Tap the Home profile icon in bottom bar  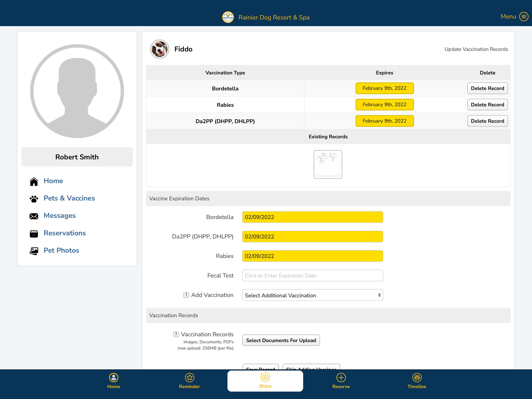[x=114, y=377]
